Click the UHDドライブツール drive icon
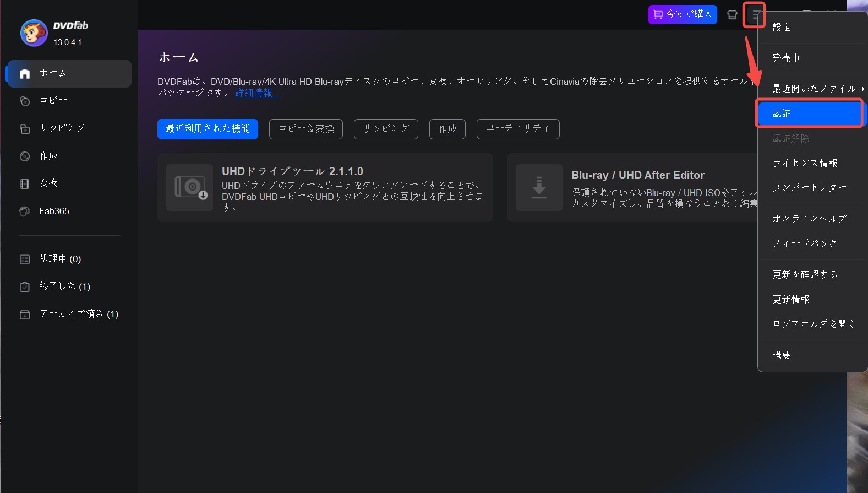Screen dimensions: 868x493 [190, 187]
